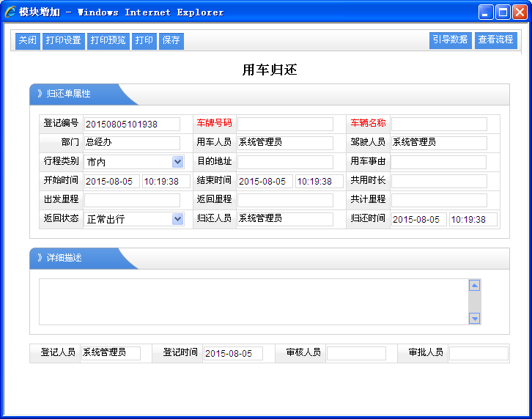The image size is (532, 419).
Task: Click the 引导数据 button
Action: click(450, 40)
